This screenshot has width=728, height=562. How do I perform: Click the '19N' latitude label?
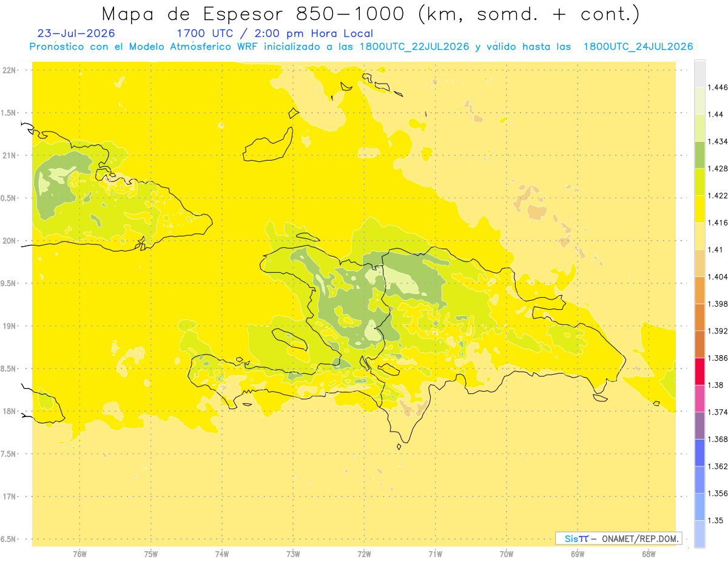(x=10, y=326)
